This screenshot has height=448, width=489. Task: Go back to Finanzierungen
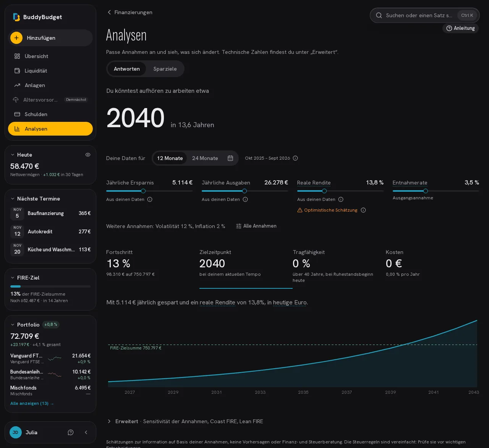click(x=130, y=12)
